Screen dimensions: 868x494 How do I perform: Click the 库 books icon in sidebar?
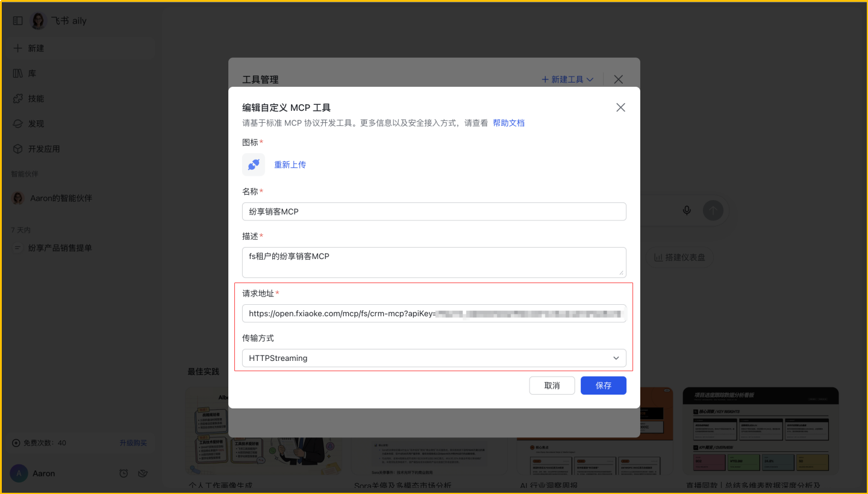[x=17, y=73]
